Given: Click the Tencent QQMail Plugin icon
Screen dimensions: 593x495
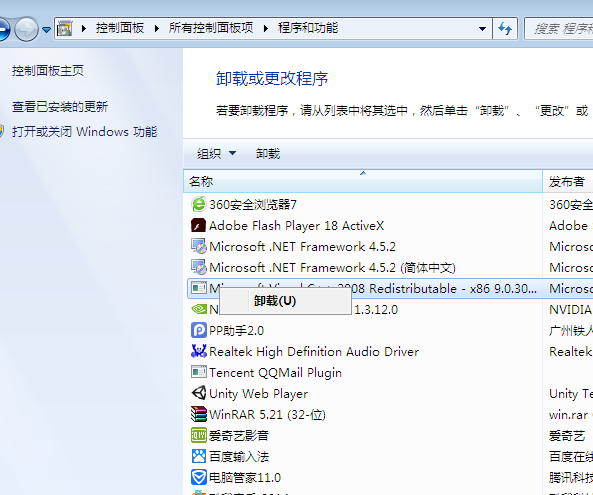Looking at the screenshot, I should pyautogui.click(x=199, y=372).
